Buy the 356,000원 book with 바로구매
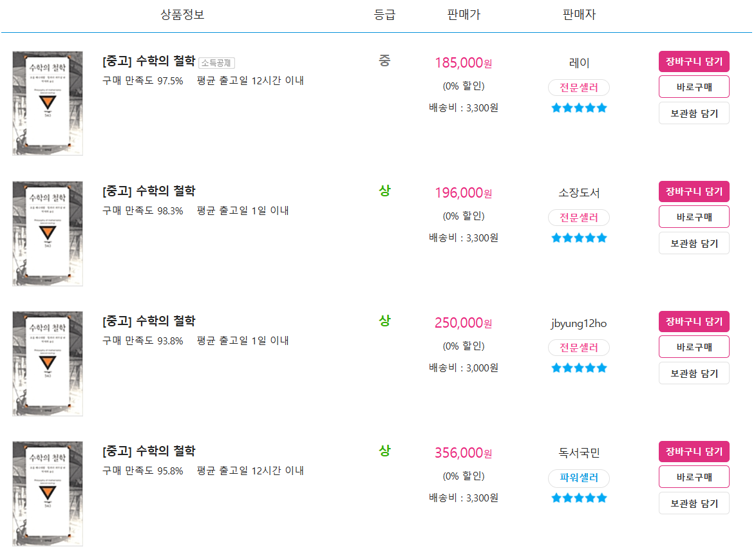Screen dimensions: 756x551 pyautogui.click(x=694, y=477)
